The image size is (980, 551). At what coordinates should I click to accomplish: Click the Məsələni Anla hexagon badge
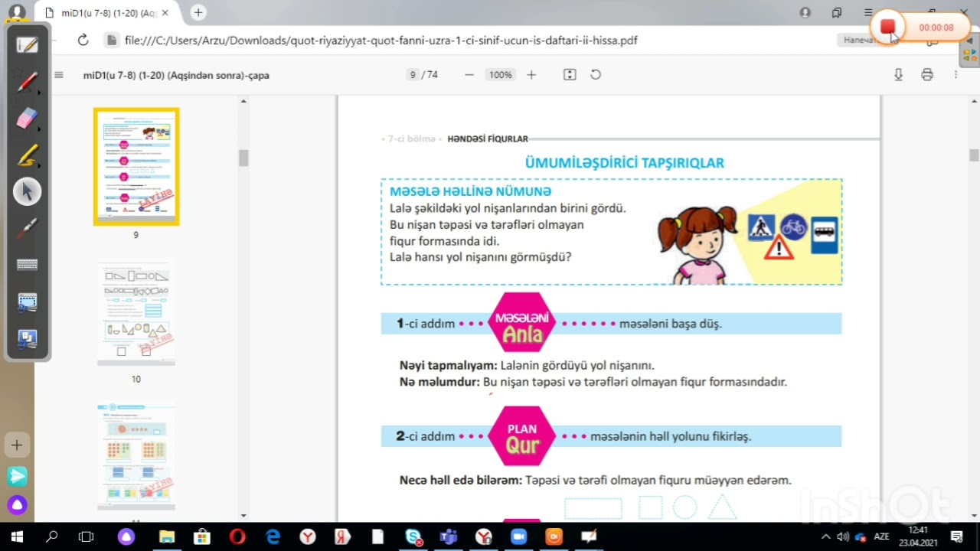click(x=522, y=324)
